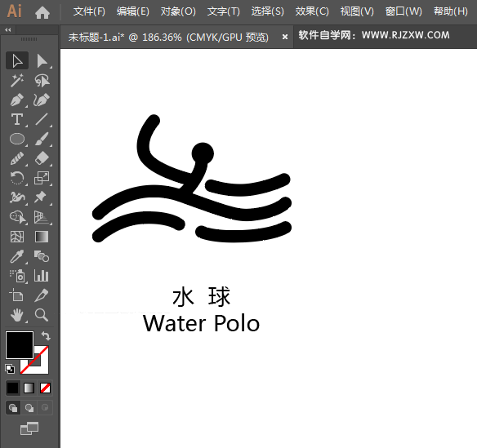Go to Illustrator home screen

pyautogui.click(x=42, y=12)
